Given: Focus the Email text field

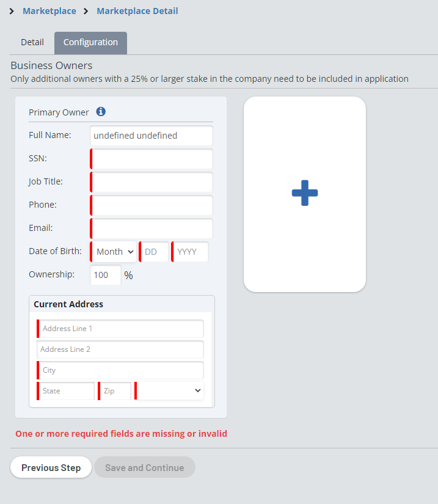Looking at the screenshot, I should pos(151,228).
